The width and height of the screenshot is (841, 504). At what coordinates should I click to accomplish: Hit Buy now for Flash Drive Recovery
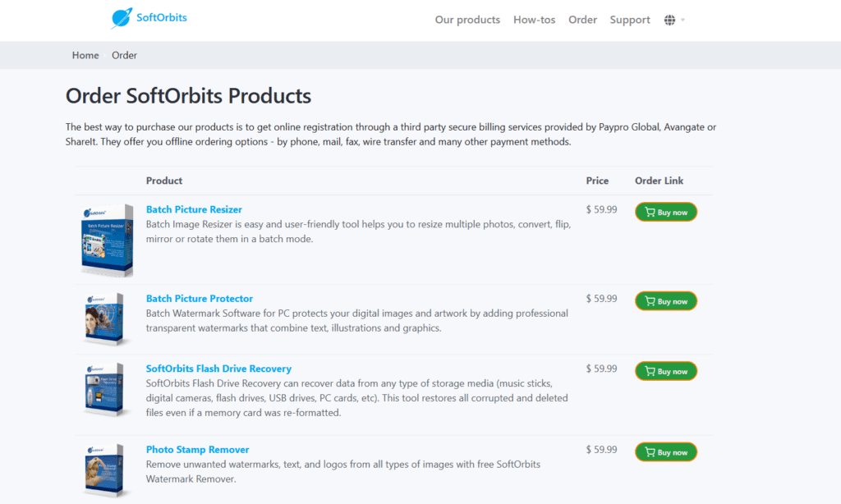(665, 371)
